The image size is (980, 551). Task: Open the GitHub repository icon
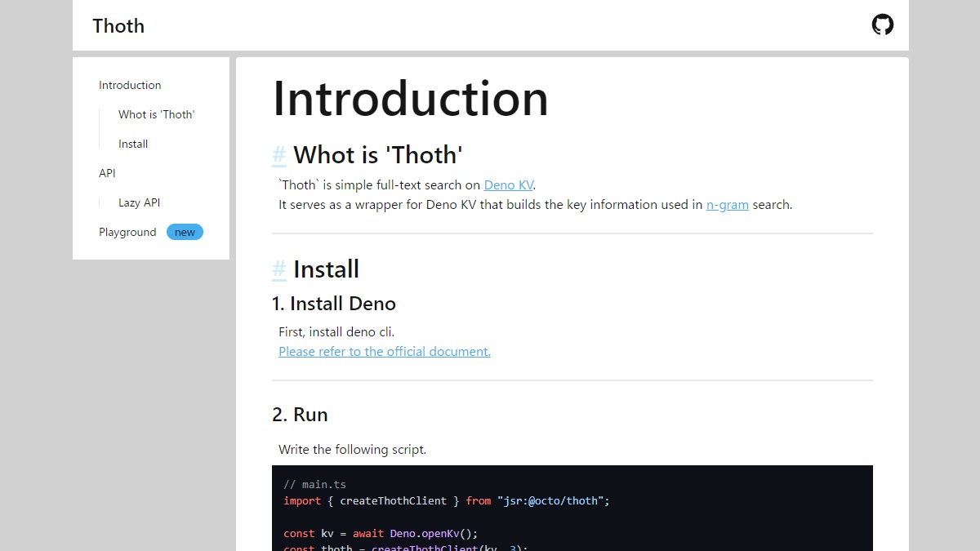coord(883,24)
